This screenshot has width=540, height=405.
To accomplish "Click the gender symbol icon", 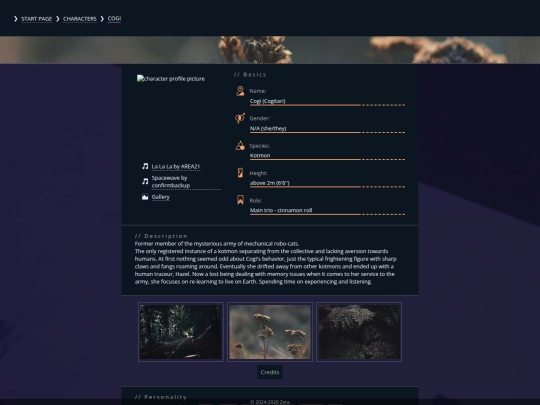I will (240, 118).
